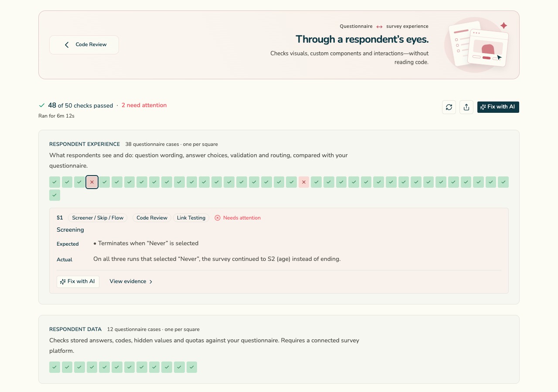Go back to Code Review

point(84,45)
